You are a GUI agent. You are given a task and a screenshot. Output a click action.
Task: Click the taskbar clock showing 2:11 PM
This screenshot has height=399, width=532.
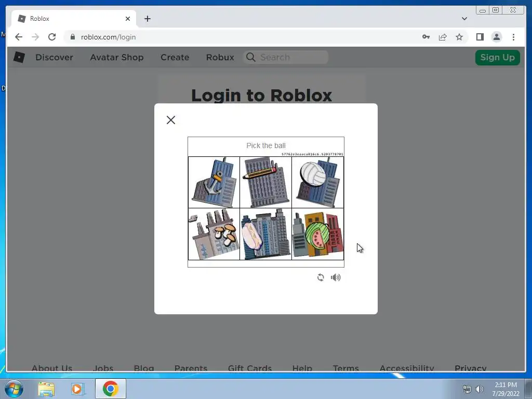tap(506, 389)
